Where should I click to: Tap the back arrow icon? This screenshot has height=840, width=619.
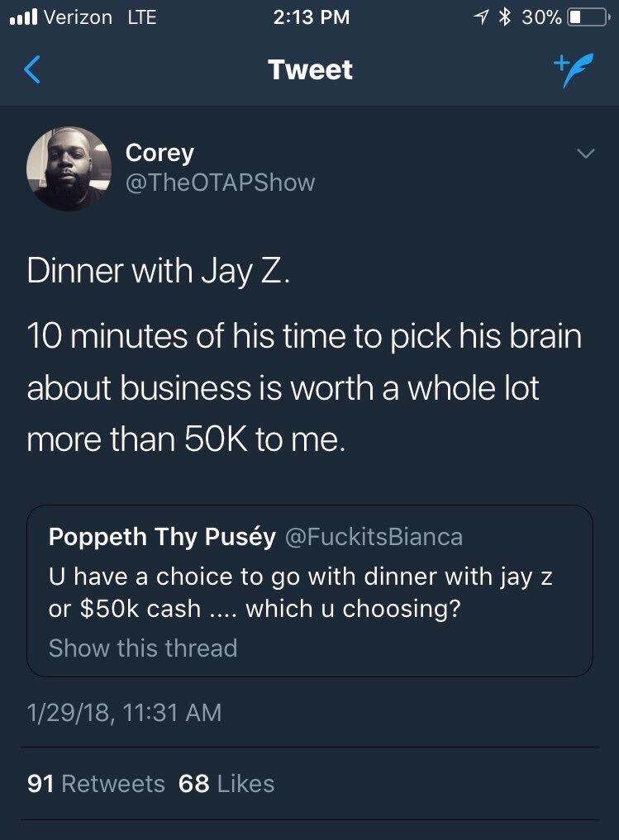click(x=32, y=71)
